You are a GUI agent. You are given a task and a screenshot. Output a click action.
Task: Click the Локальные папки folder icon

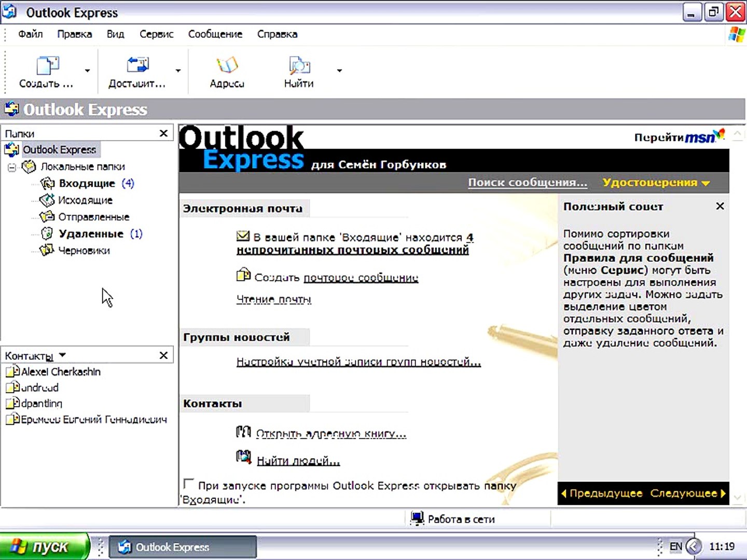tap(29, 166)
